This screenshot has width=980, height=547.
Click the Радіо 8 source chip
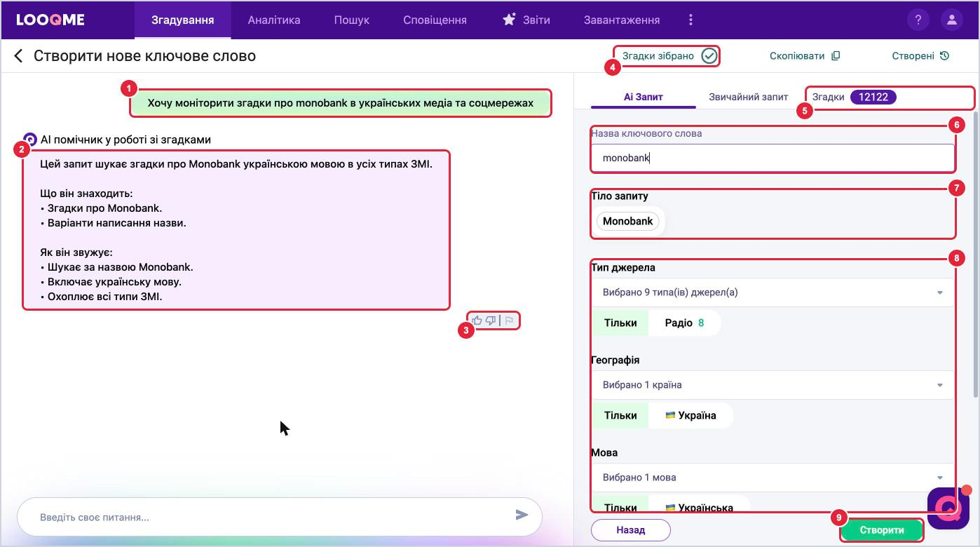(684, 323)
